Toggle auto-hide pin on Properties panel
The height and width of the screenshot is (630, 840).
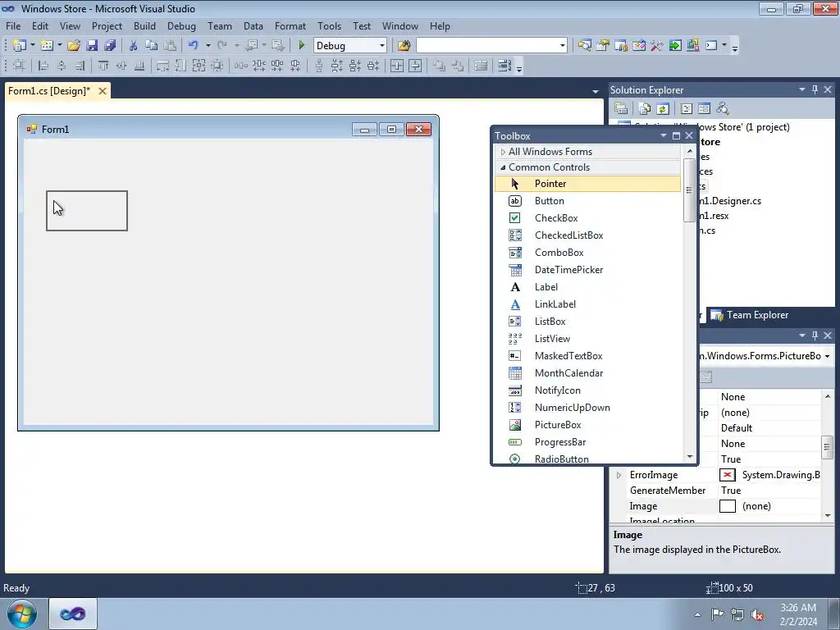point(815,336)
